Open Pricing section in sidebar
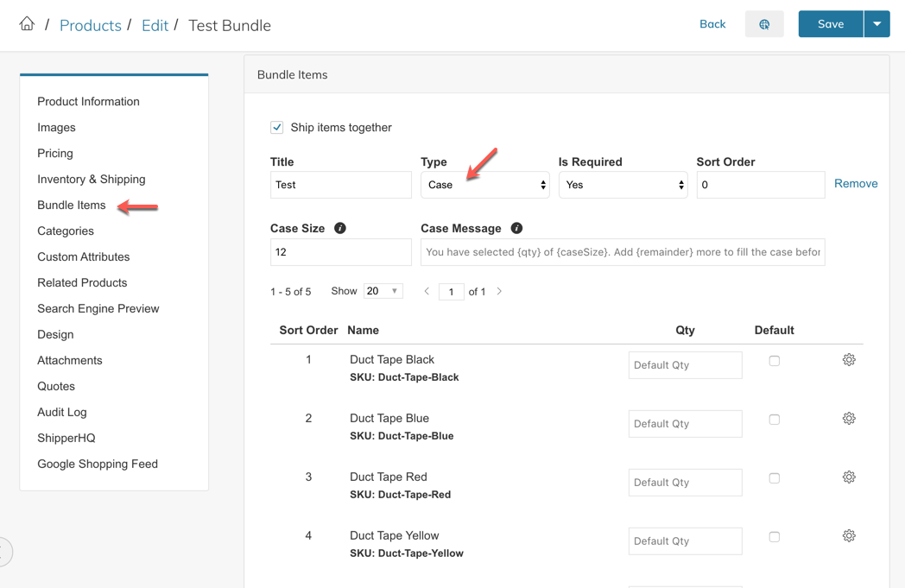 pos(55,154)
